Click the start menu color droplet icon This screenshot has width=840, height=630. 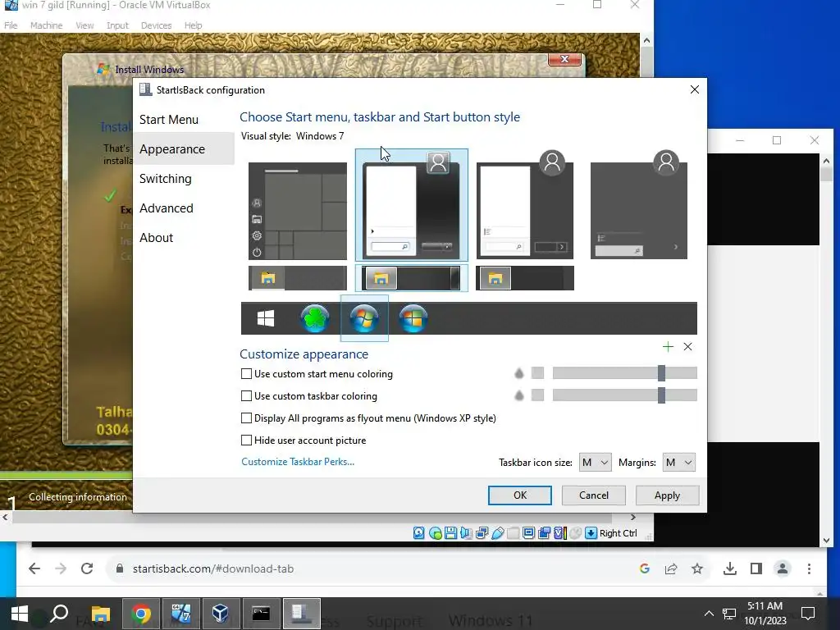coord(518,373)
